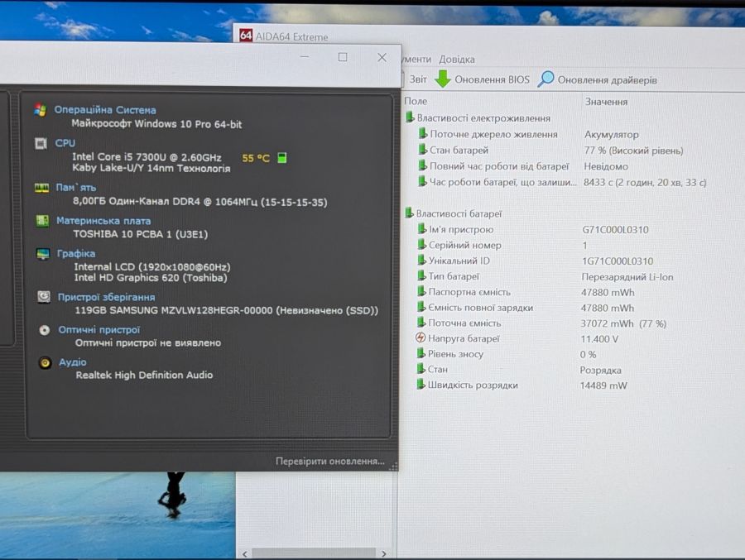Click the icon beside Рівень зносу
The width and height of the screenshot is (745, 560).
tap(421, 353)
